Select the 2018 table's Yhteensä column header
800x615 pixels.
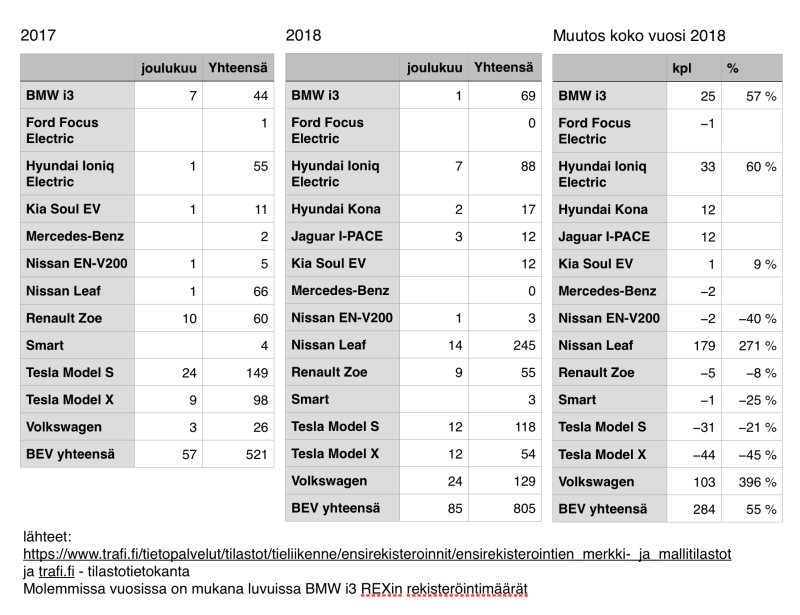(505, 68)
